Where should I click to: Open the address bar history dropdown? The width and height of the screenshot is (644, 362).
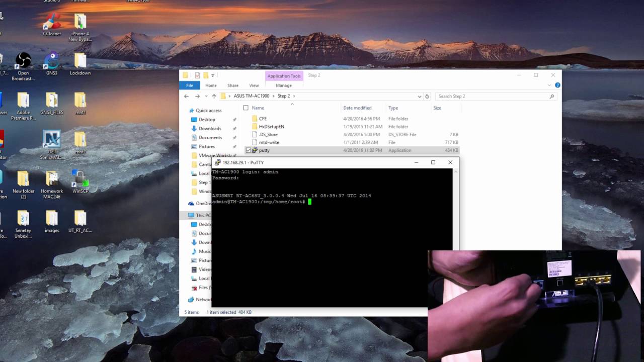(x=420, y=96)
